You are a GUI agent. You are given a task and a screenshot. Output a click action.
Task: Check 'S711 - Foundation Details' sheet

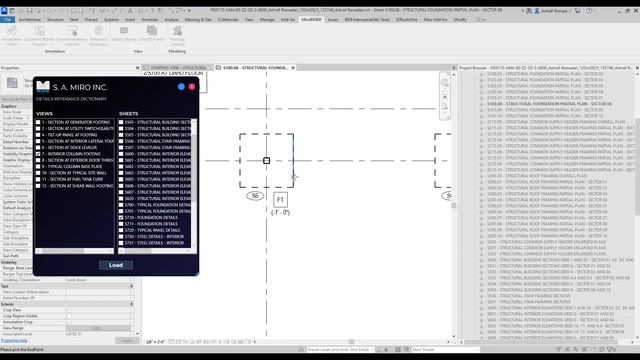pyautogui.click(x=121, y=224)
